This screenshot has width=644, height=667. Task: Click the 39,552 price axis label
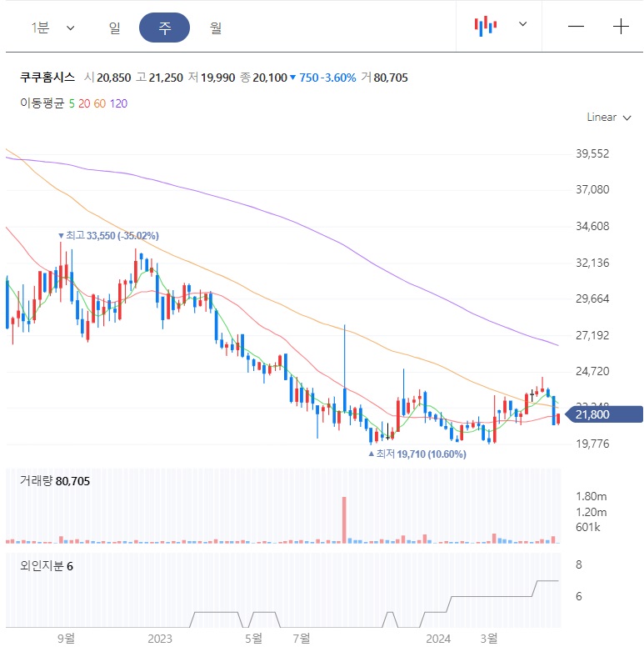pyautogui.click(x=592, y=153)
